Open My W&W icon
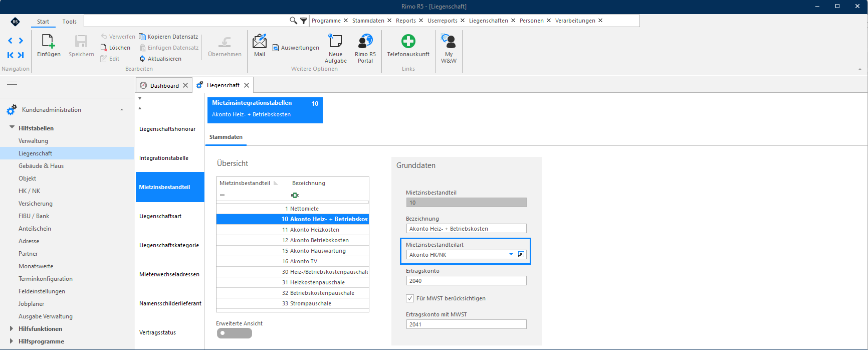The image size is (868, 350). [449, 41]
